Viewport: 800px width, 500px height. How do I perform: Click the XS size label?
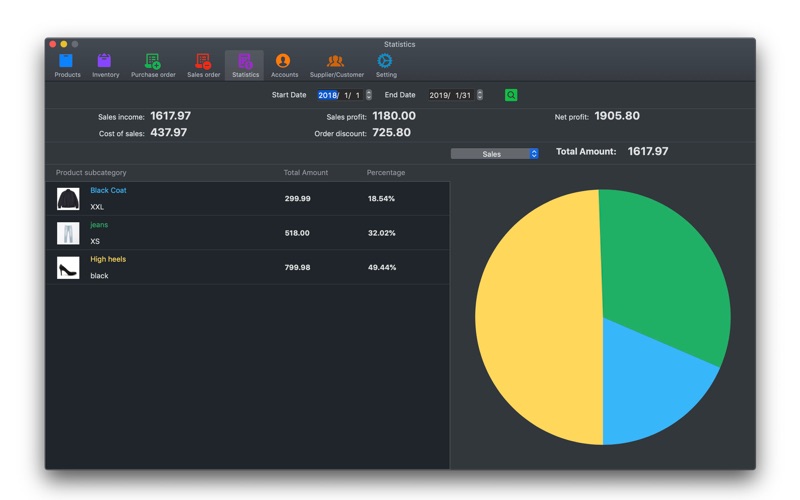pyautogui.click(x=95, y=241)
